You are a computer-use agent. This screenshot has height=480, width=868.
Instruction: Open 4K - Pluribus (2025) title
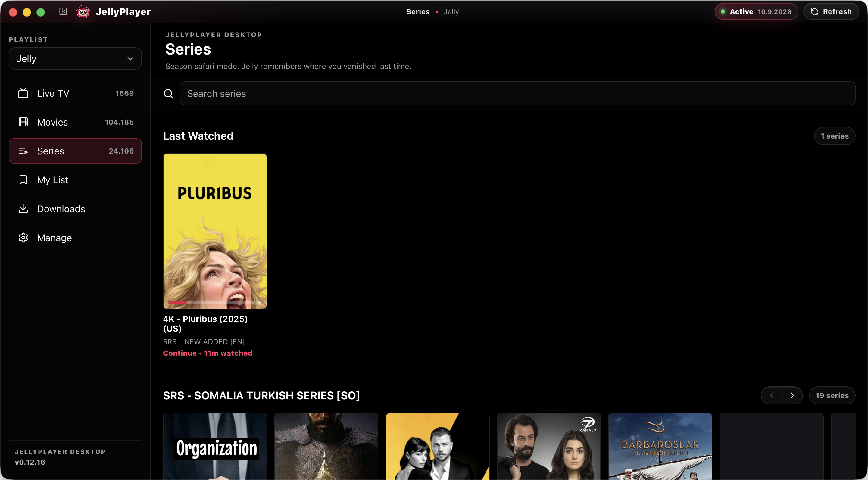205,324
